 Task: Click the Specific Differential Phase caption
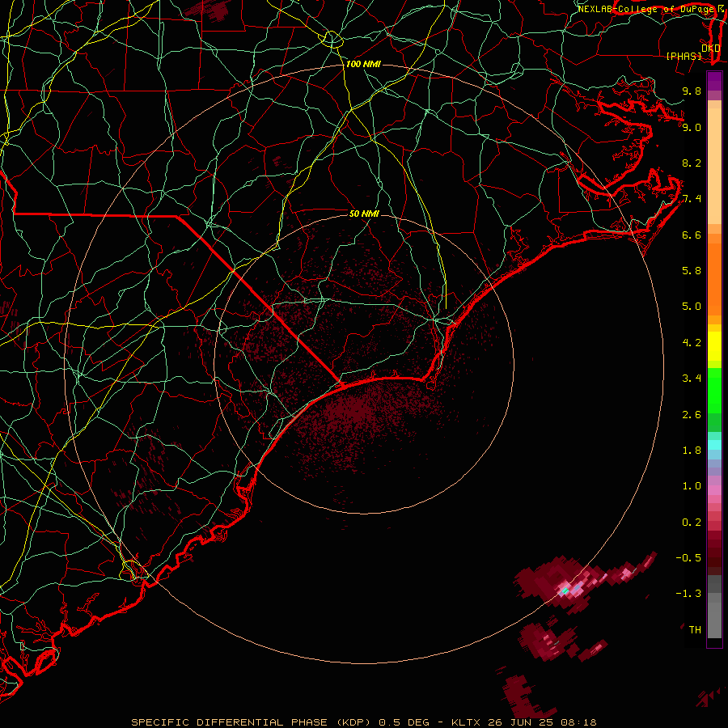pos(363,722)
